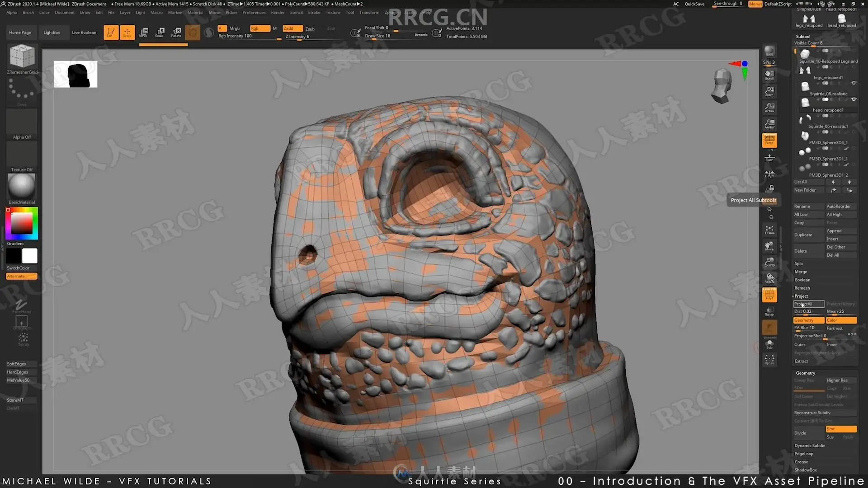This screenshot has width=868, height=488.
Task: Collapse the Project subpalette header
Action: click(801, 296)
